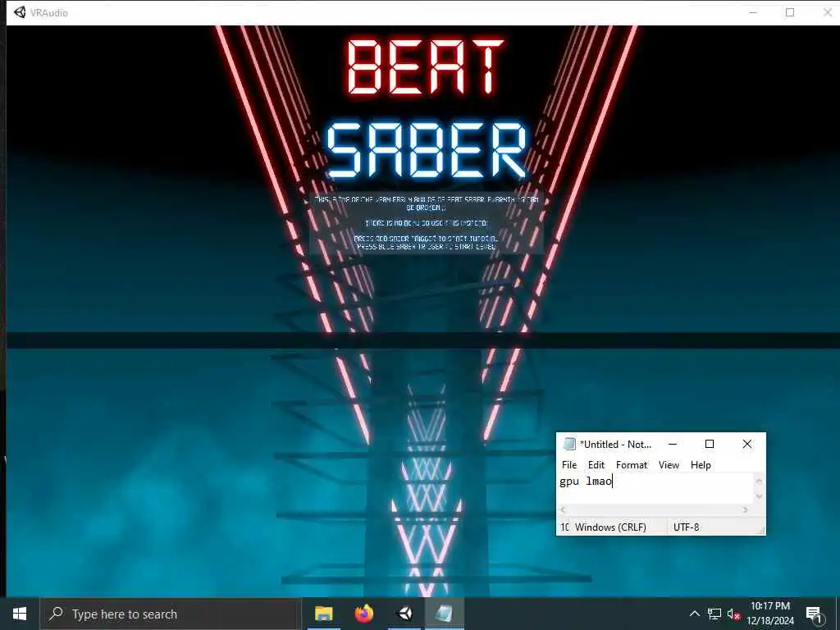Click the Notepad text area containing 'gpu lmao'
Screen dimensions: 840x630
pyautogui.click(x=655, y=488)
